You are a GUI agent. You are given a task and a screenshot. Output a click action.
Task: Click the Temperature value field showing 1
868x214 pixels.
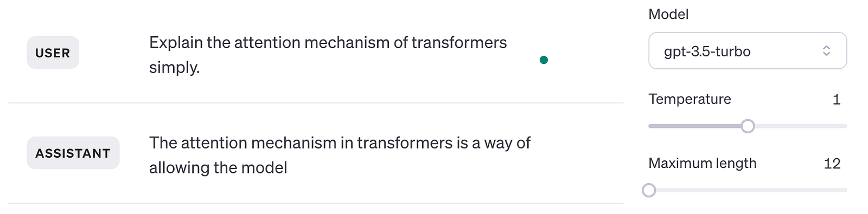point(836,100)
